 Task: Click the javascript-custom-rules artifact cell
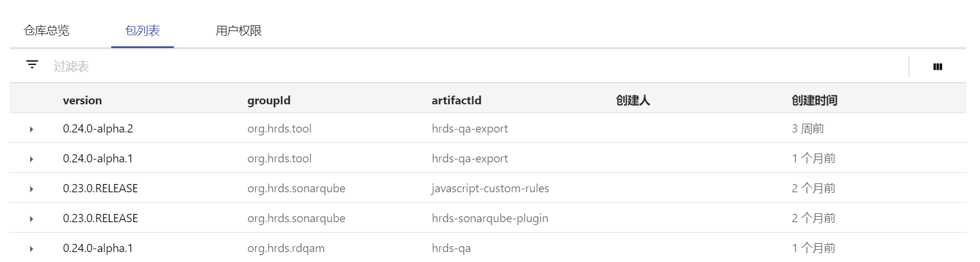[490, 188]
